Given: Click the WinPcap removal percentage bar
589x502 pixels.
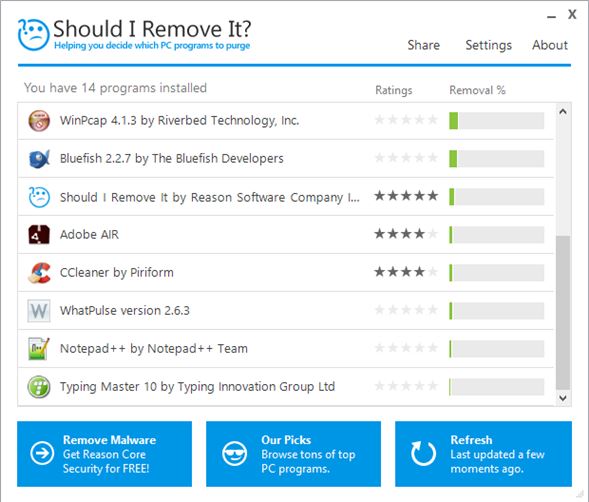Looking at the screenshot, I should (x=496, y=121).
